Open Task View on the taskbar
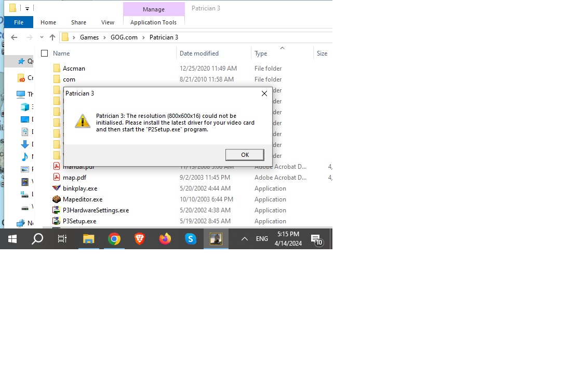Viewport: 588px width, 391px height. point(62,239)
